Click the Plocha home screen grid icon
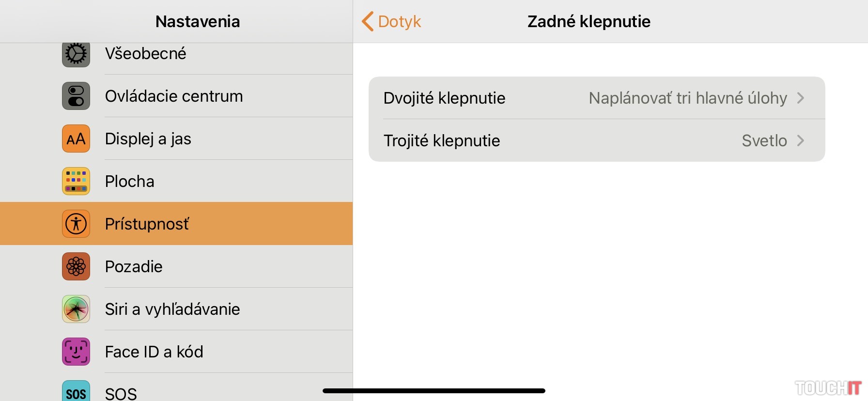This screenshot has height=401, width=868. pos(76,181)
